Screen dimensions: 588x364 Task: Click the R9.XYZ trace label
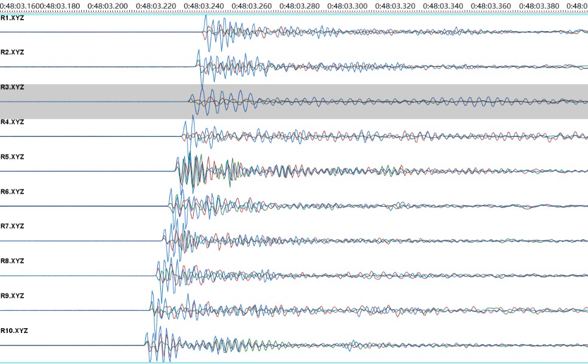click(12, 295)
